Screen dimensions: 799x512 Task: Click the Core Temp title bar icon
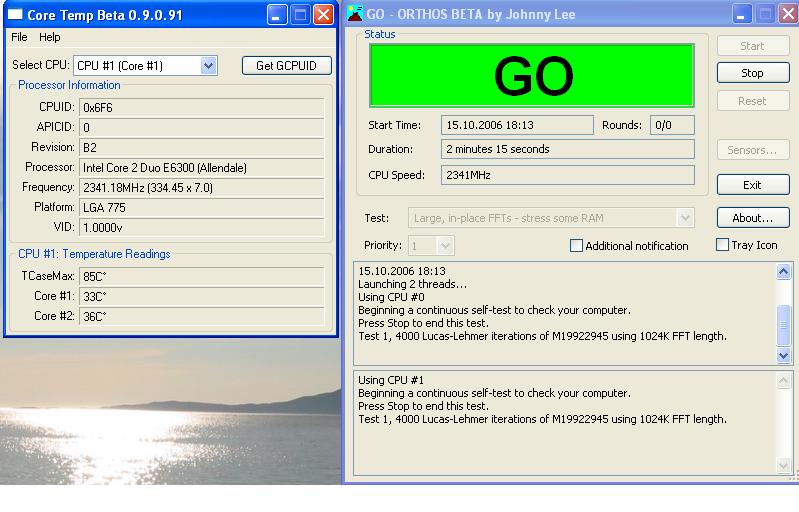[x=15, y=14]
